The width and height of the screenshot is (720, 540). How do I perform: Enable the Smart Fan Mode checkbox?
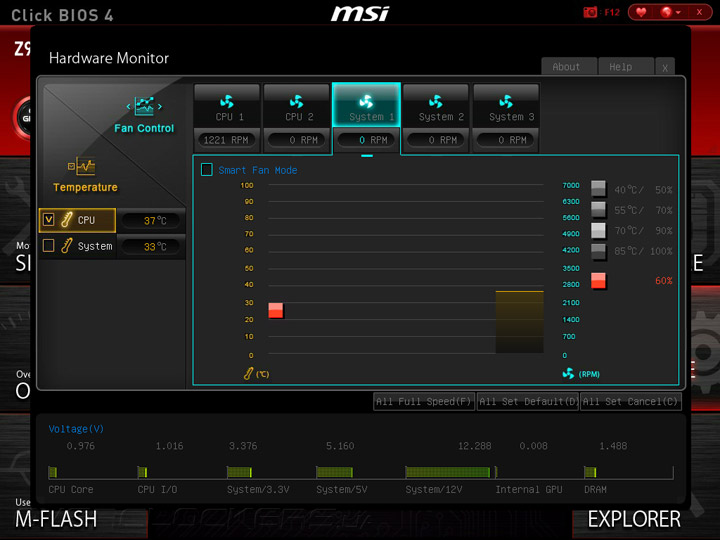(207, 170)
